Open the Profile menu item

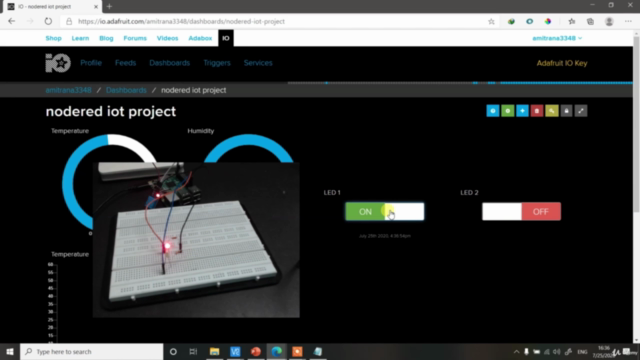[x=91, y=63]
